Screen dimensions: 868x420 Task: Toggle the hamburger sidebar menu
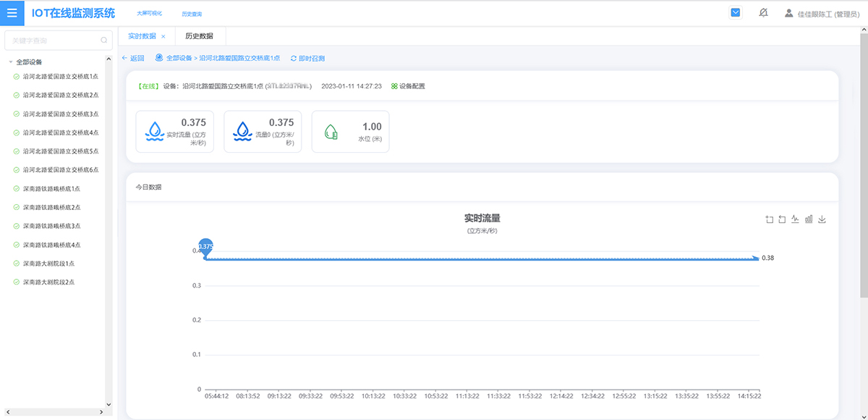[x=12, y=13]
